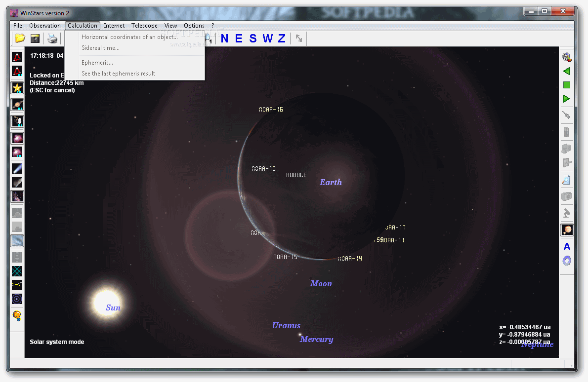
Task: Open the Telescope menu
Action: [144, 26]
